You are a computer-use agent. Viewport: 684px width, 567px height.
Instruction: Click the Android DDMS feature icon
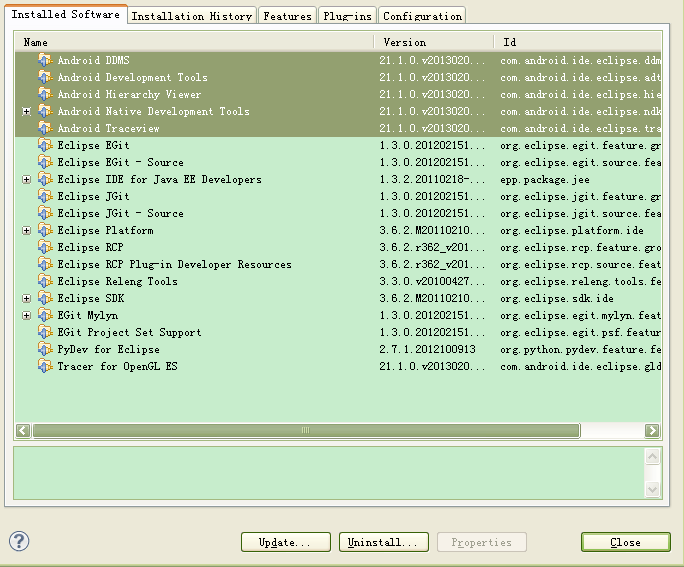pos(45,60)
